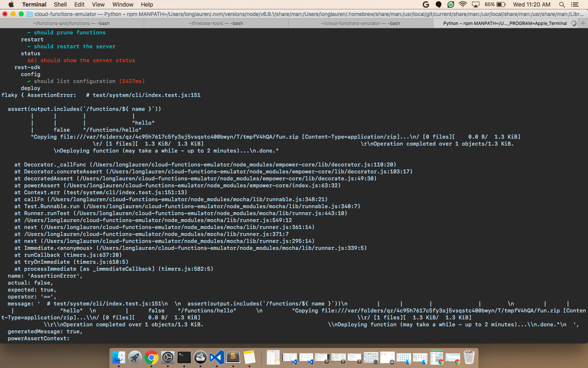Image resolution: width=588 pixels, height=368 pixels.
Task: Open the Apple menu
Action: [x=11, y=4]
